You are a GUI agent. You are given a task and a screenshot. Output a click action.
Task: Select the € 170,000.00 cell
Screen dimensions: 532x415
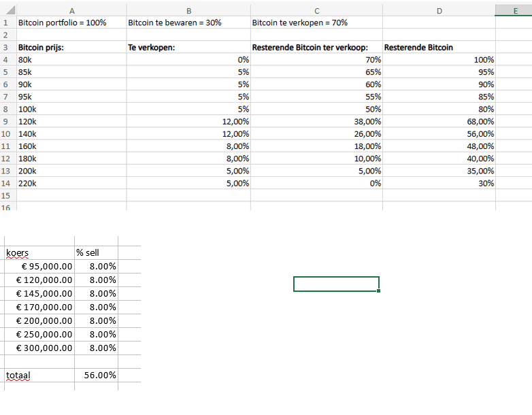coord(39,307)
